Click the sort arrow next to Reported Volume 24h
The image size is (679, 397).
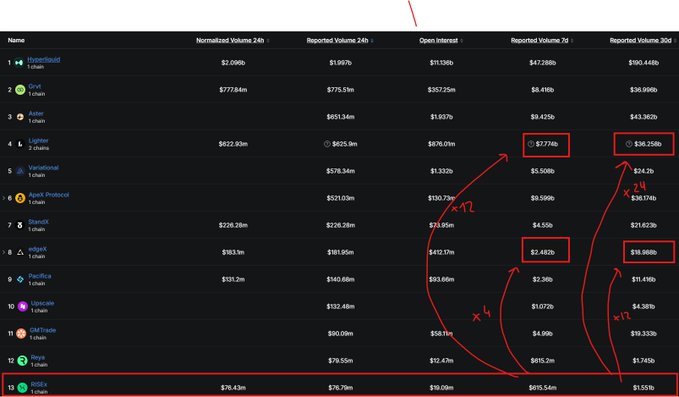point(372,41)
